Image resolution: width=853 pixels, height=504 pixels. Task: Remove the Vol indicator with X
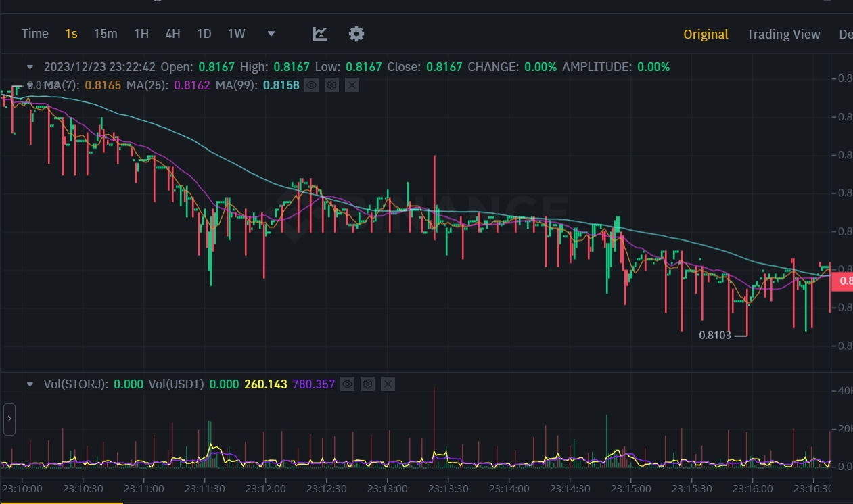click(388, 384)
